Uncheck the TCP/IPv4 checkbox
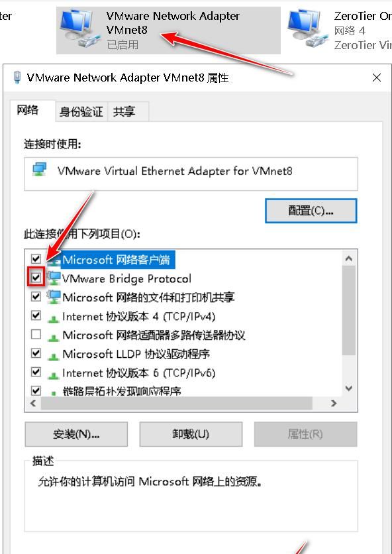 click(36, 315)
